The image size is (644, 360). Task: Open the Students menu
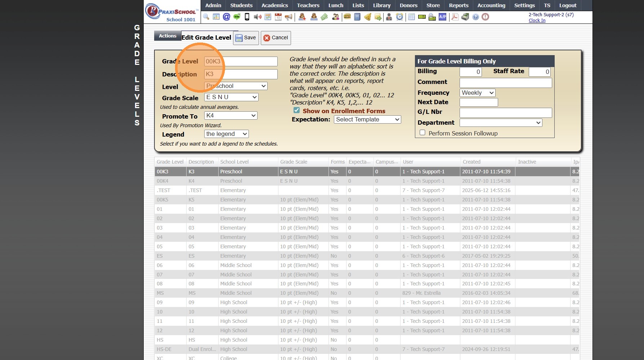tap(241, 5)
